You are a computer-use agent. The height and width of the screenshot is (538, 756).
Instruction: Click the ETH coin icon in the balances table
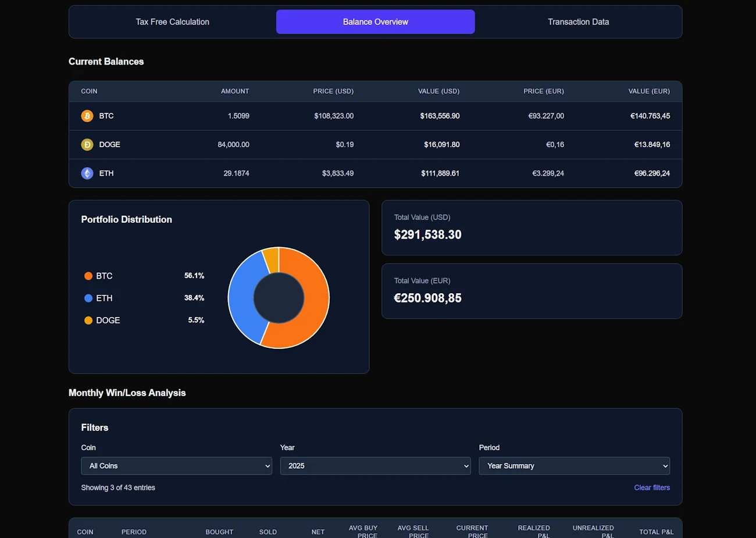click(x=87, y=173)
